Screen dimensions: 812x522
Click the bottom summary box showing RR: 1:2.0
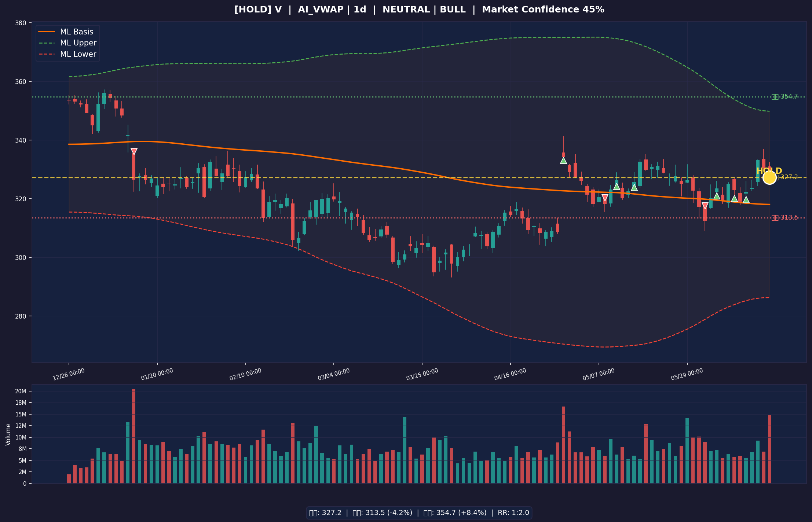(419, 513)
